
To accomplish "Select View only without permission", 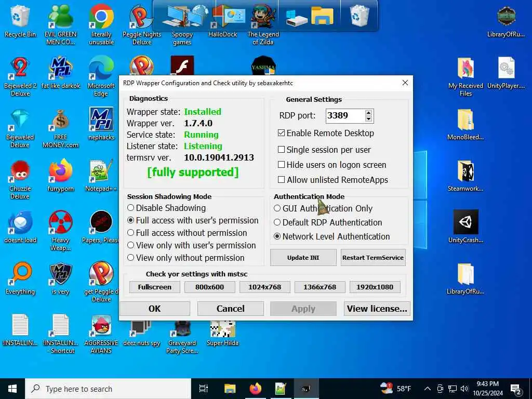I will [130, 258].
